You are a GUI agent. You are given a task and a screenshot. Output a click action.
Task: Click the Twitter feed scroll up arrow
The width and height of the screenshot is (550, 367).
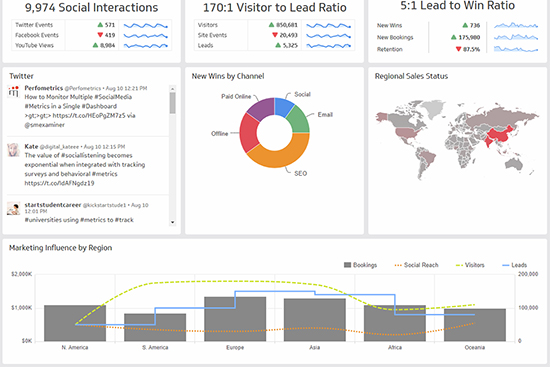click(x=172, y=88)
